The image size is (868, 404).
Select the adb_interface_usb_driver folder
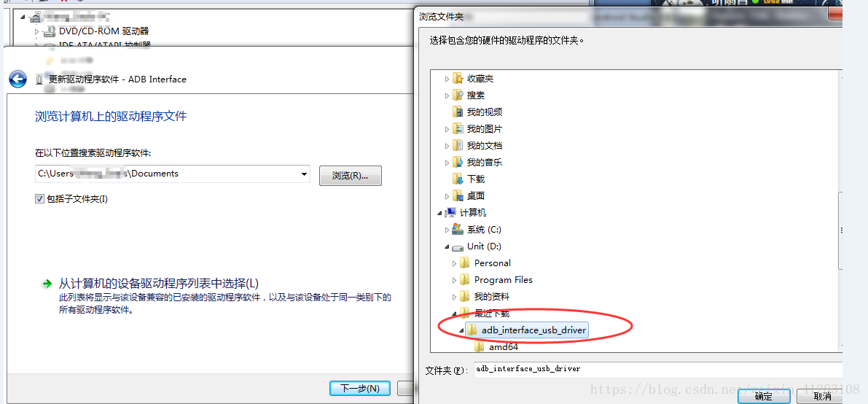coord(526,330)
